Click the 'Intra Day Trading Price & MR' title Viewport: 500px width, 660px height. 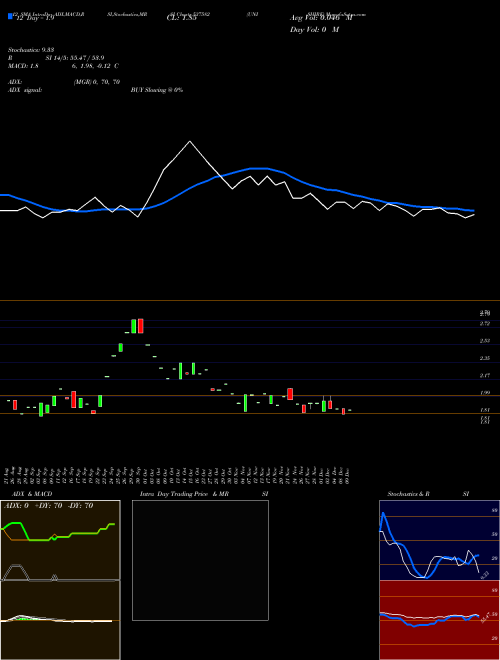pyautogui.click(x=184, y=494)
